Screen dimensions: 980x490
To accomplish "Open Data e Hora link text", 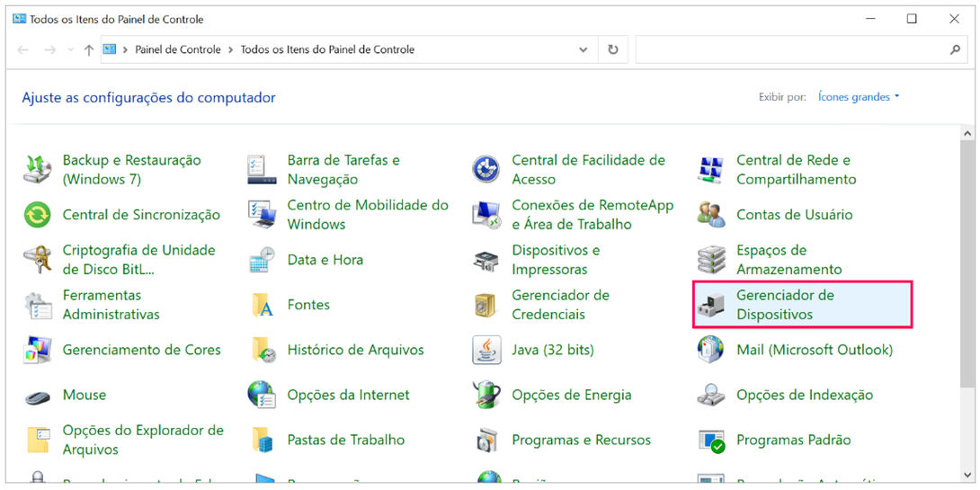I will click(325, 260).
